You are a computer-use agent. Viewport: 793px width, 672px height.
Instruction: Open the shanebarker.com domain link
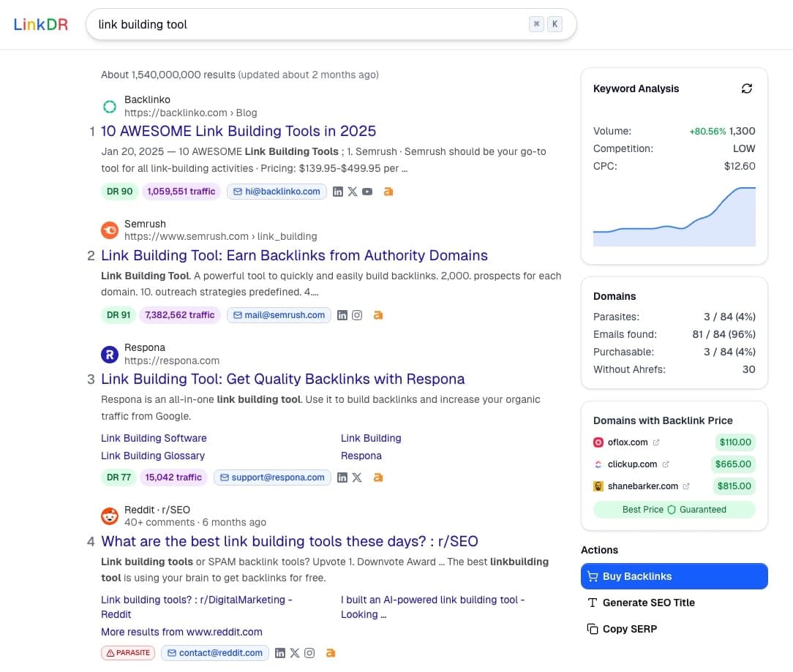[x=643, y=486]
